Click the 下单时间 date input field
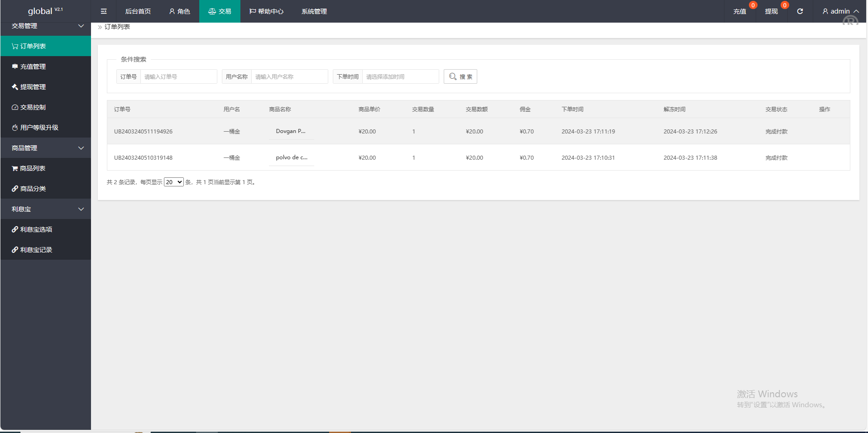Viewport: 868px width, 433px height. pyautogui.click(x=400, y=77)
